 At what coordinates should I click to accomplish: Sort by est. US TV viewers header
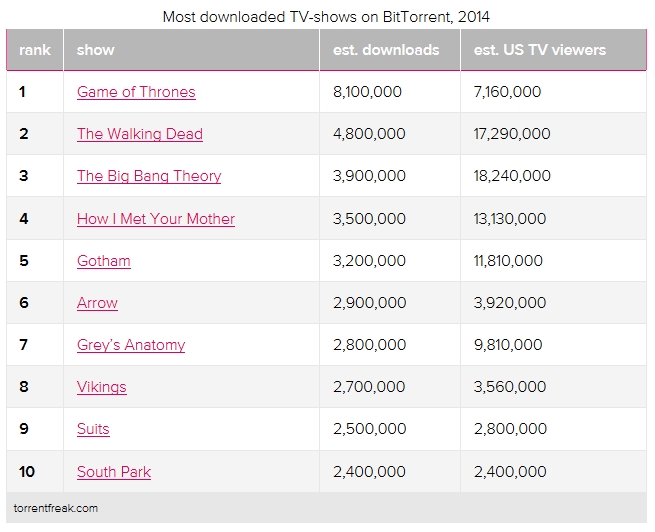coord(540,50)
